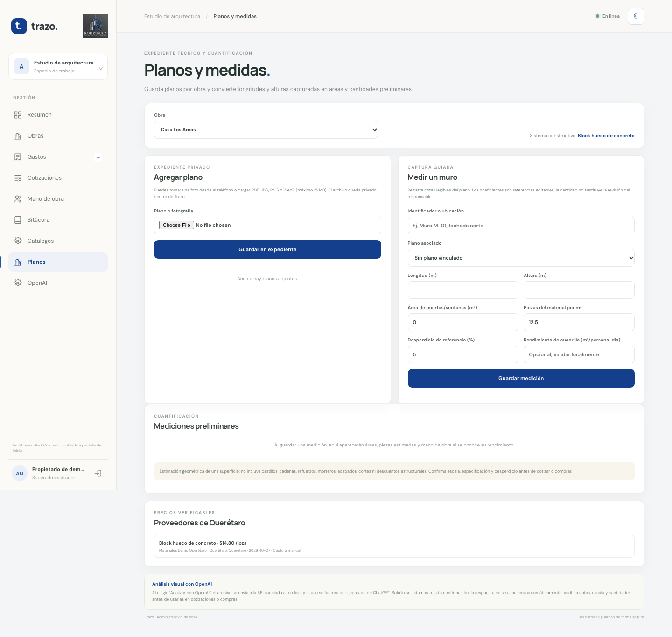Click 'Block hueco de concreto · $14.80 / pza' row
The height and width of the screenshot is (637, 672).
click(394, 546)
